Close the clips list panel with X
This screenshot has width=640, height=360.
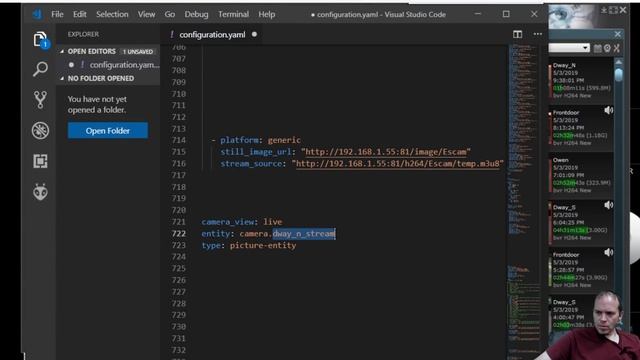tap(618, 34)
